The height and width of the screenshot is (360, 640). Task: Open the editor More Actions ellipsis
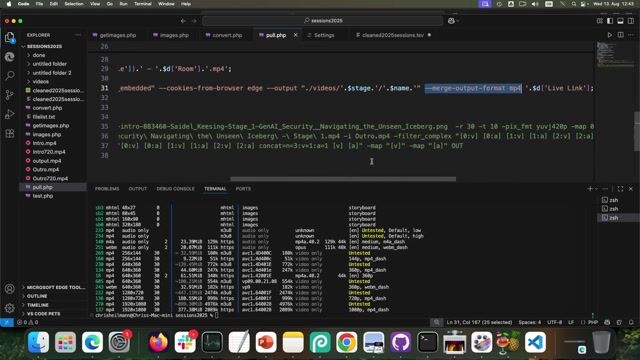click(631, 35)
